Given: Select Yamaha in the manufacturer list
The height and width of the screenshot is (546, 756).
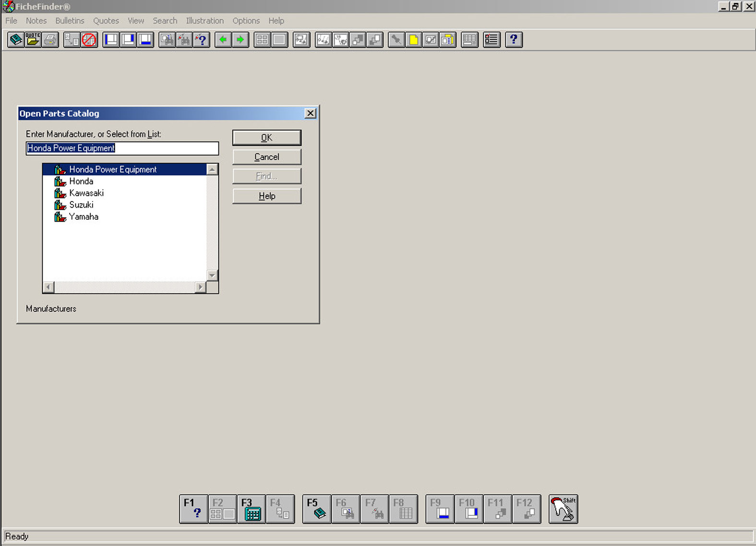Looking at the screenshot, I should click(x=84, y=216).
